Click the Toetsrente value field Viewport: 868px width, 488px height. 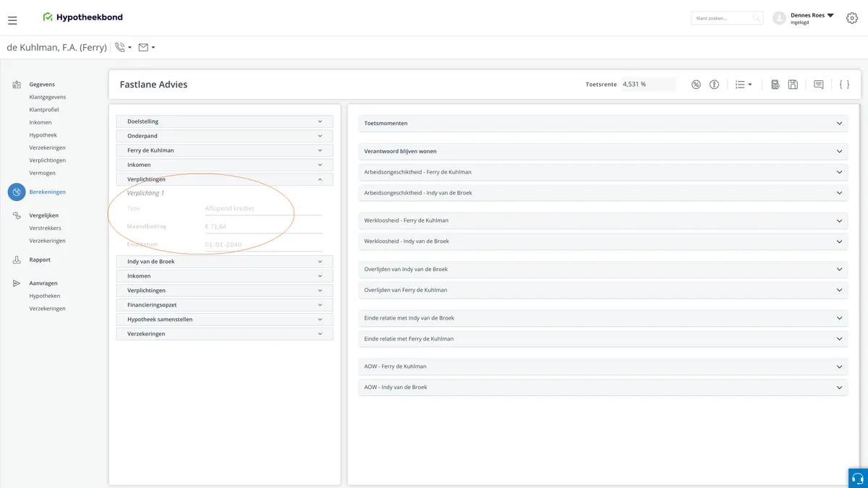(x=649, y=85)
